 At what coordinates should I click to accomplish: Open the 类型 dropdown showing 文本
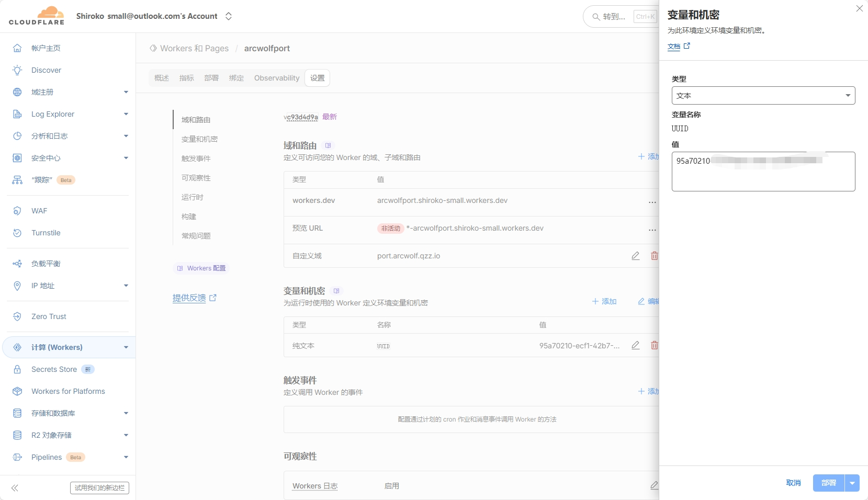coord(763,96)
